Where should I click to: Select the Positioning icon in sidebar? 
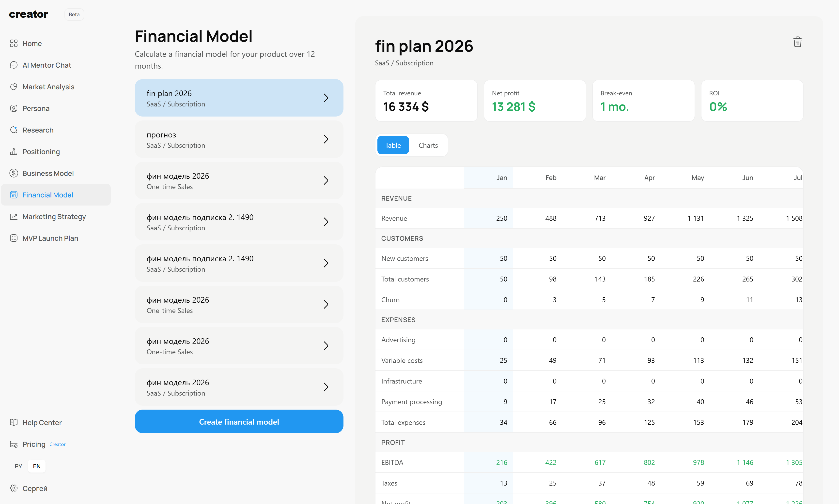14,151
